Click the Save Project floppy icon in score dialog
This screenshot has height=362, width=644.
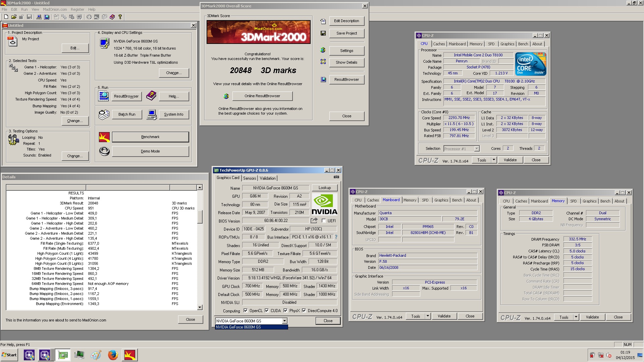pyautogui.click(x=323, y=33)
